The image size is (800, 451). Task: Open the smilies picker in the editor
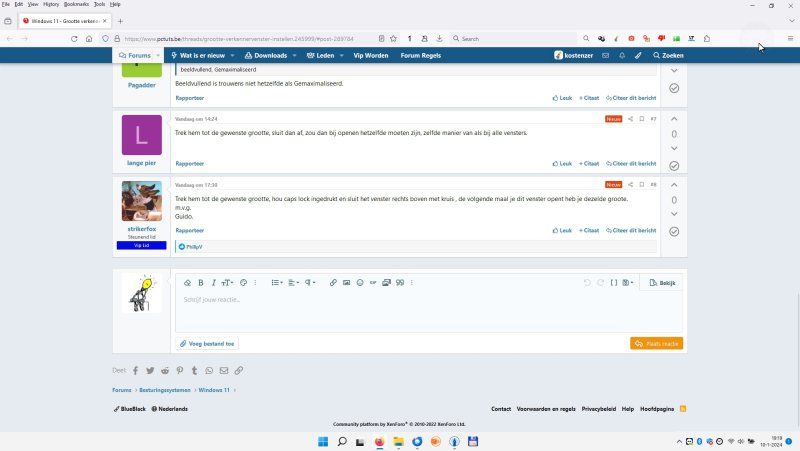360,283
